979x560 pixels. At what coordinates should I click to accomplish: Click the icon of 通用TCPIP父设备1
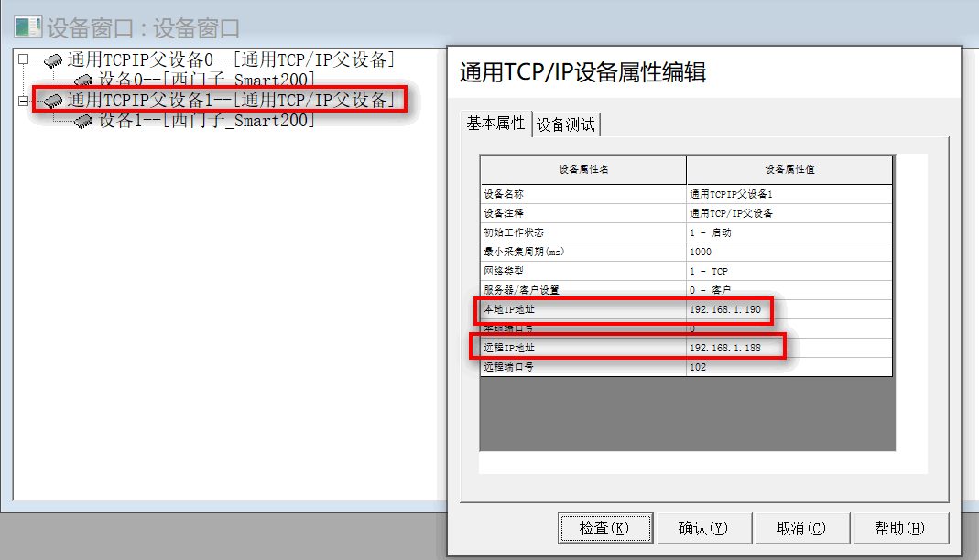(53, 101)
